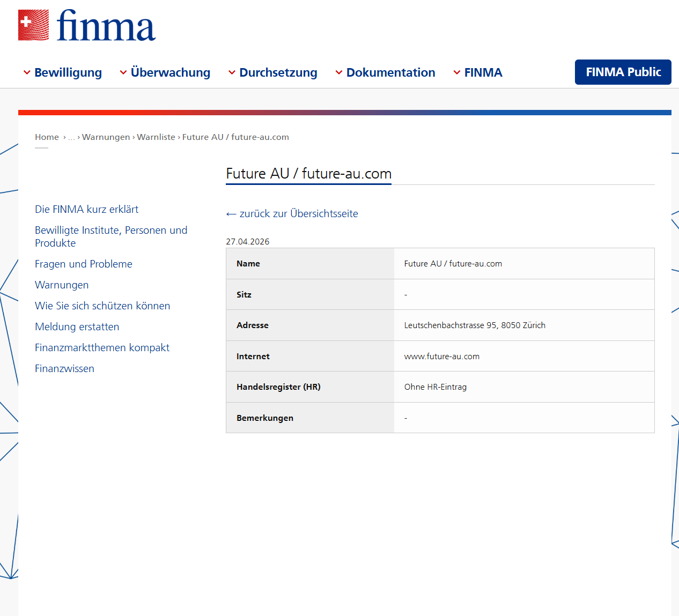Expand the Überwachung menu chevron
This screenshot has width=679, height=616.
[x=123, y=72]
